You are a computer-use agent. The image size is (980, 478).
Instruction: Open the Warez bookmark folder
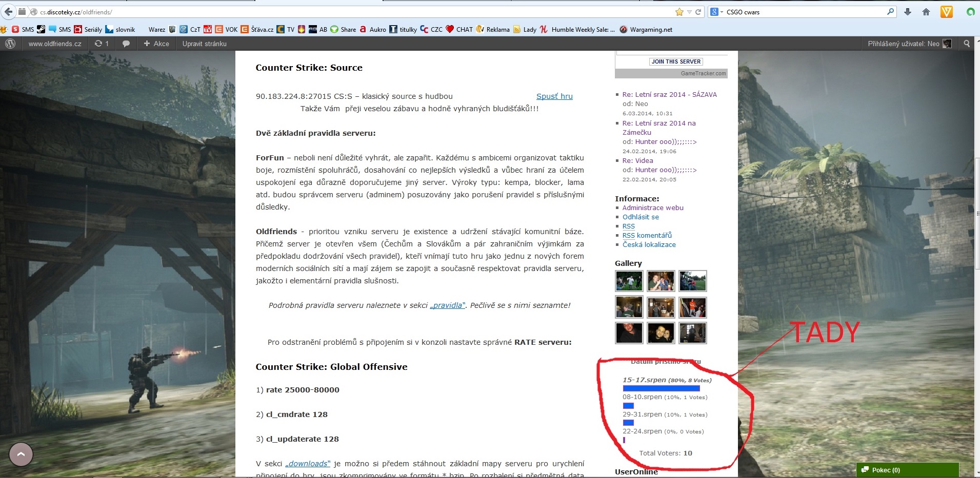pyautogui.click(x=157, y=29)
